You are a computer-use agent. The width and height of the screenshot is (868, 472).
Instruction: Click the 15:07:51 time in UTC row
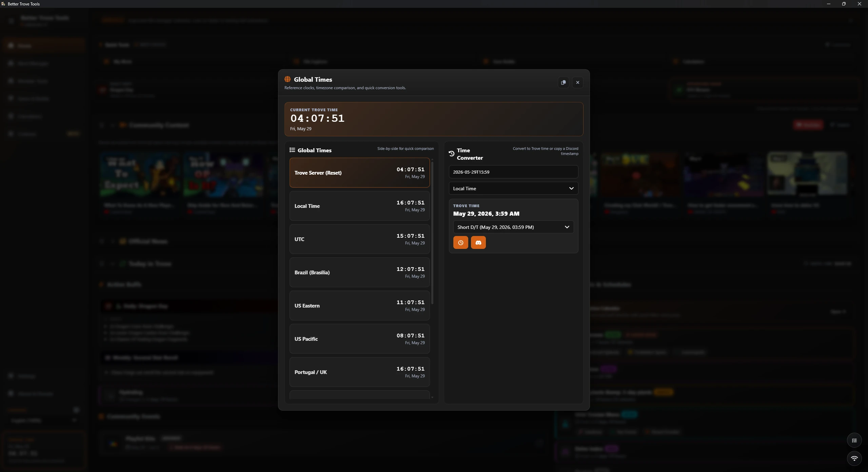pyautogui.click(x=411, y=236)
